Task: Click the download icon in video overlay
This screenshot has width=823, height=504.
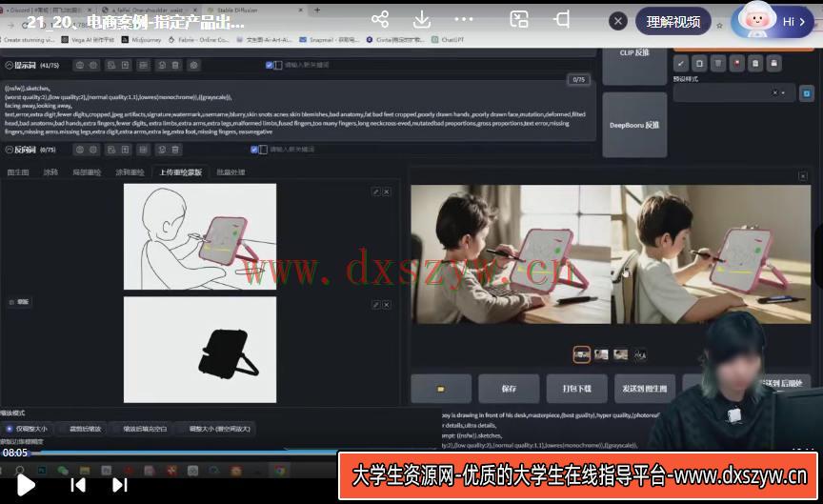Action: click(421, 20)
